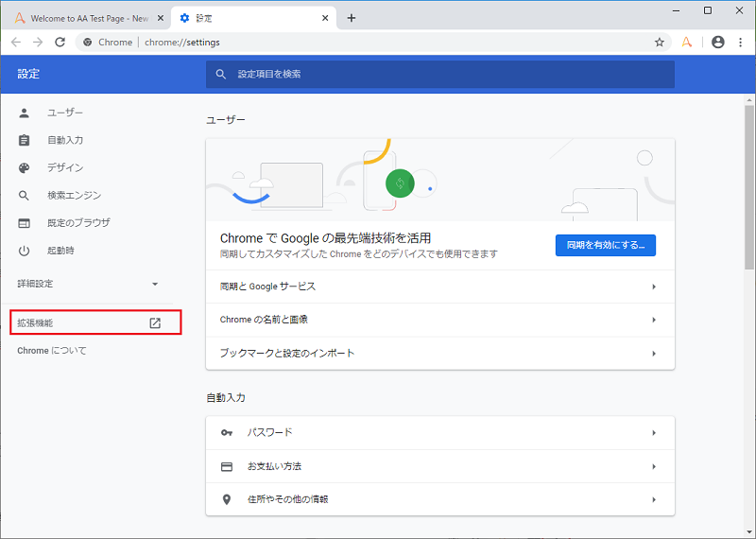This screenshot has height=539, width=756.
Task: Bookmark this page with the star icon
Action: tap(659, 43)
